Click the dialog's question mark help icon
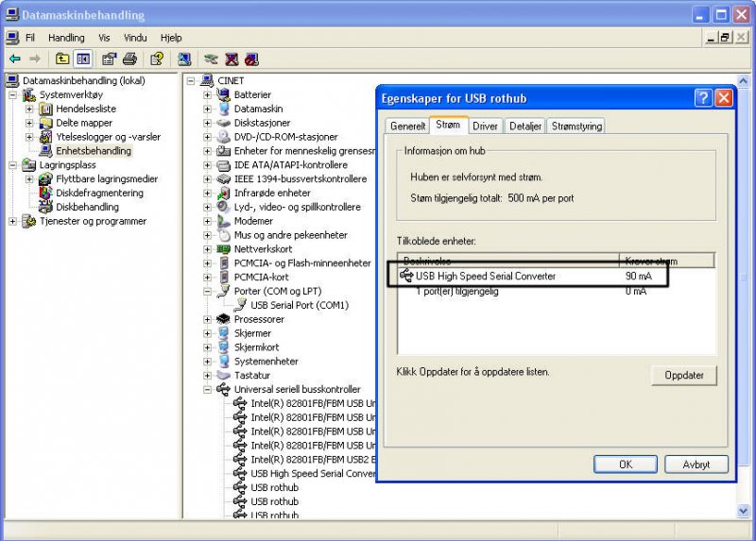This screenshot has height=541, width=756. point(703,97)
